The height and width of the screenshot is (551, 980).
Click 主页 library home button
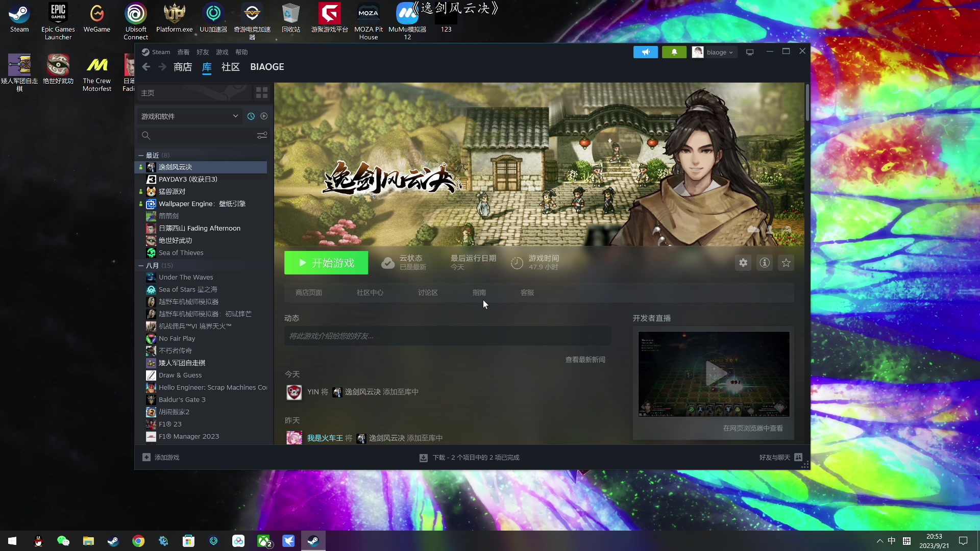tap(194, 93)
